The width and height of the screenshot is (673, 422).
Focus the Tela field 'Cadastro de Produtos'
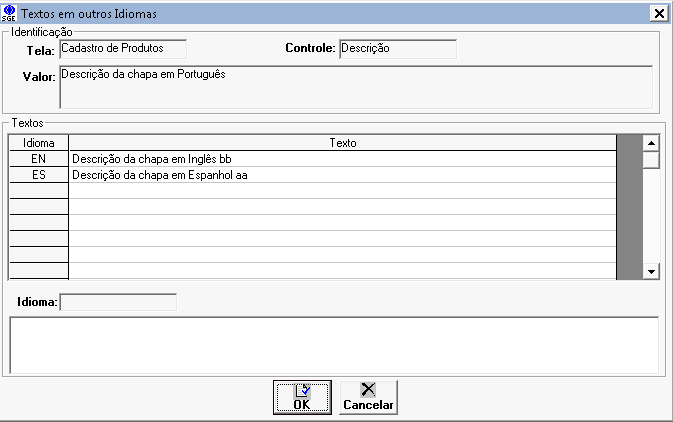[116, 48]
